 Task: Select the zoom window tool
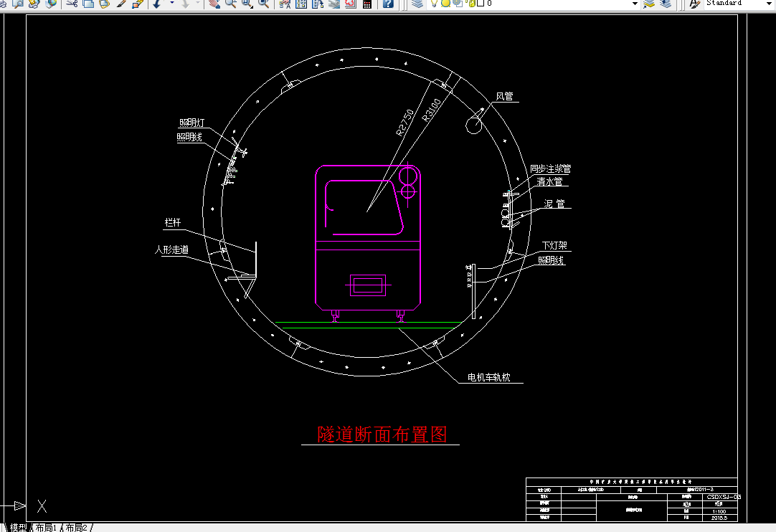coord(247,4)
